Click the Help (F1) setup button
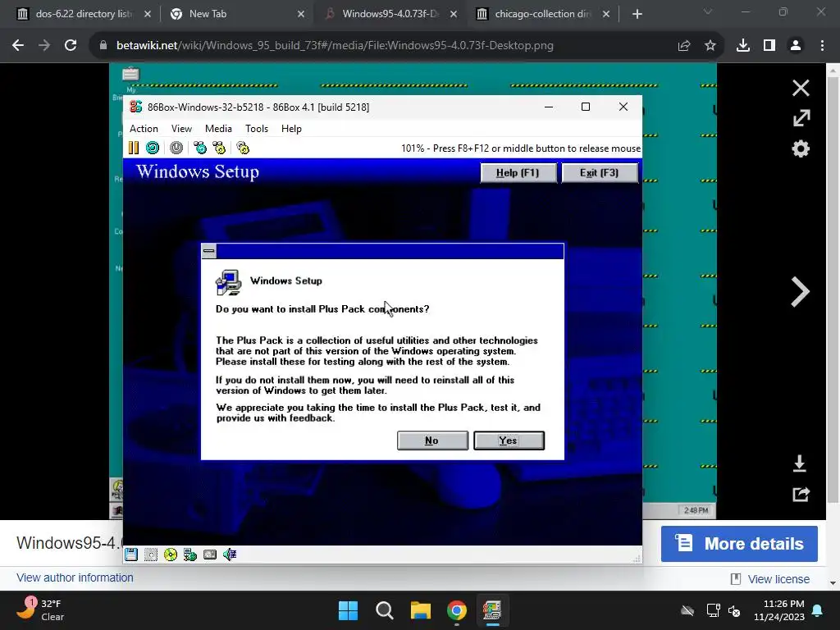The image size is (840, 630). click(518, 172)
